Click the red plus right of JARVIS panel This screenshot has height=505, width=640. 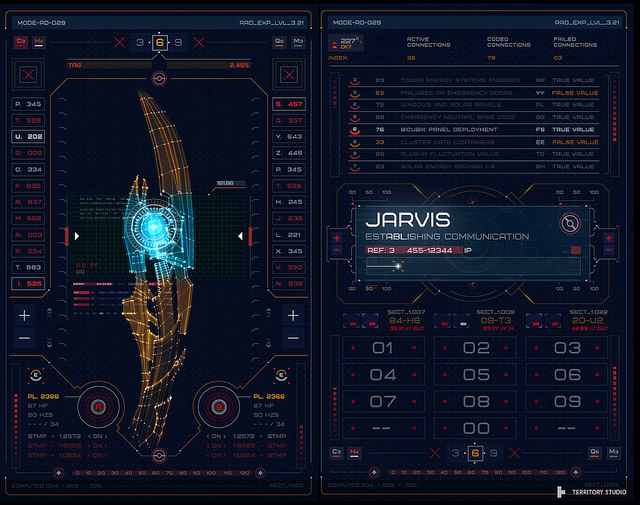(609, 238)
